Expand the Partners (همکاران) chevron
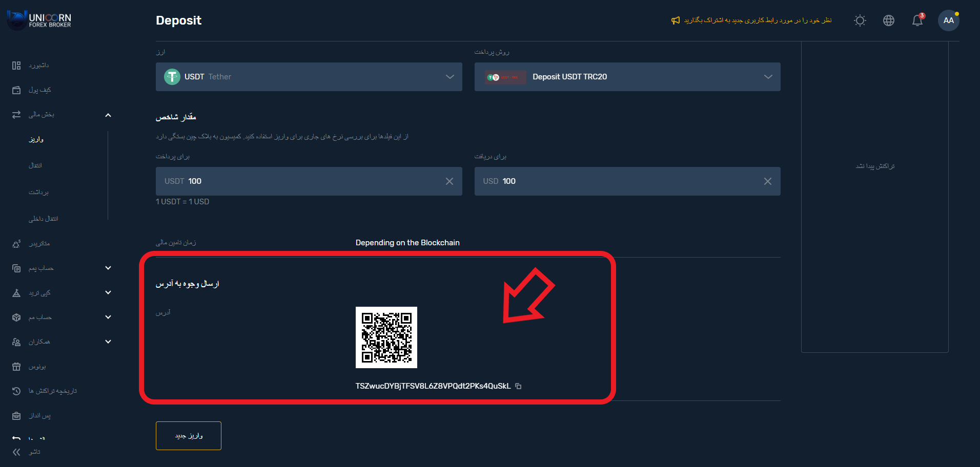980x467 pixels. 108,342
